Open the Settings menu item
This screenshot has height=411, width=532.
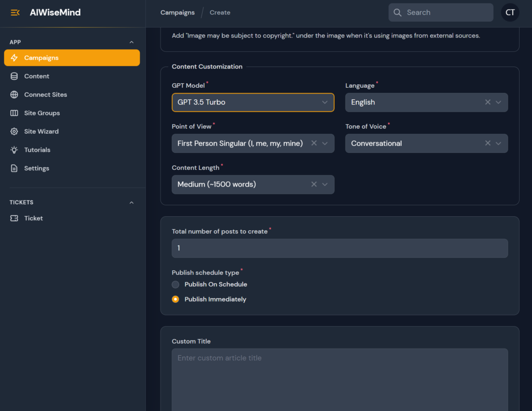[36, 168]
